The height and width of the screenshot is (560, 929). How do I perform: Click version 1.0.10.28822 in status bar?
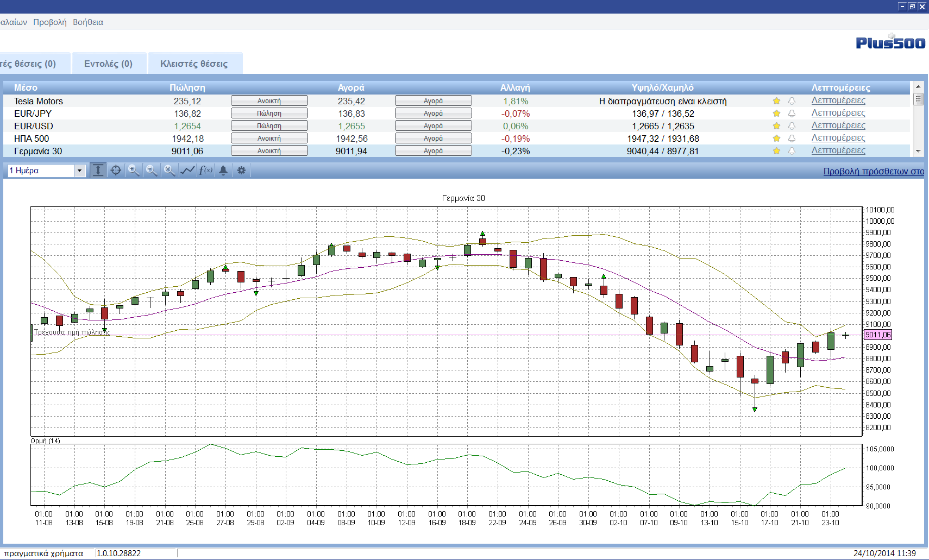coord(119,553)
